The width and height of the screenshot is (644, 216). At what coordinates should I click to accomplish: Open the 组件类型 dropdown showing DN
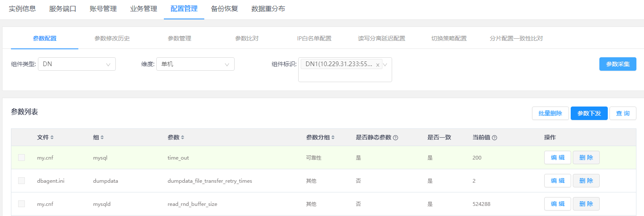point(77,64)
